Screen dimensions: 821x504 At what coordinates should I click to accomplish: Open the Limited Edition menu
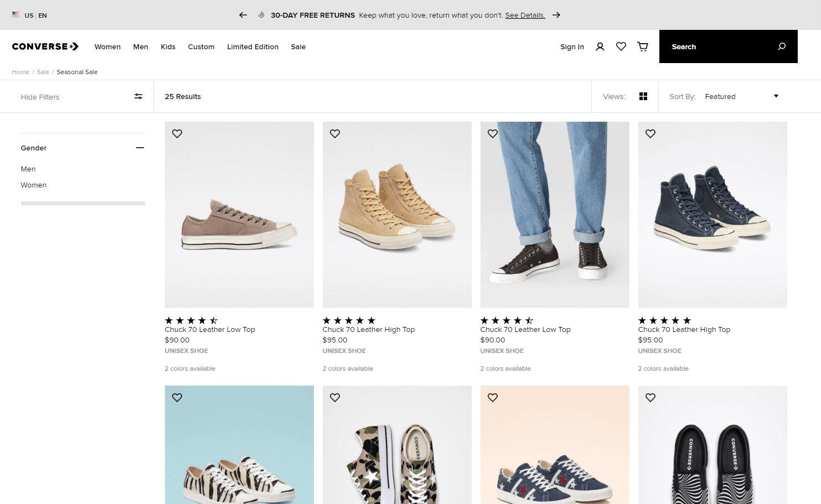click(x=252, y=46)
